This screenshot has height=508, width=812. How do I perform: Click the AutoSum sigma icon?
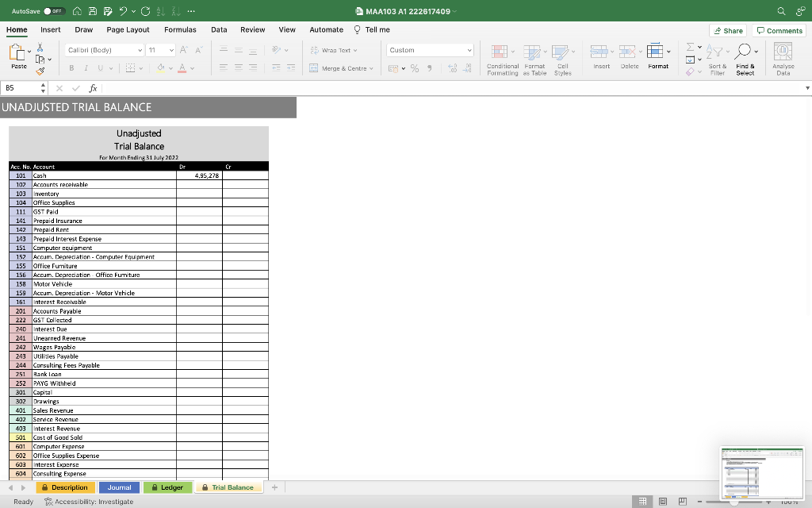coord(691,47)
